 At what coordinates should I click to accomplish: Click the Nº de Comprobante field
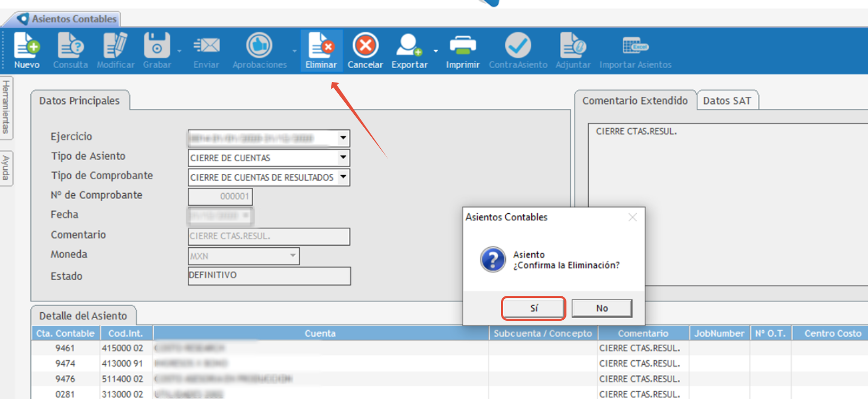pyautogui.click(x=220, y=196)
